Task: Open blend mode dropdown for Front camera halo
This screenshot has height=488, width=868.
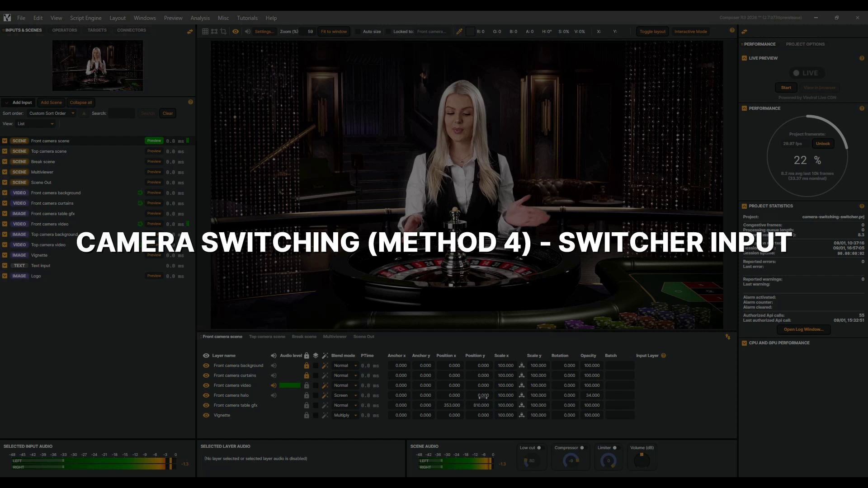Action: (x=345, y=395)
